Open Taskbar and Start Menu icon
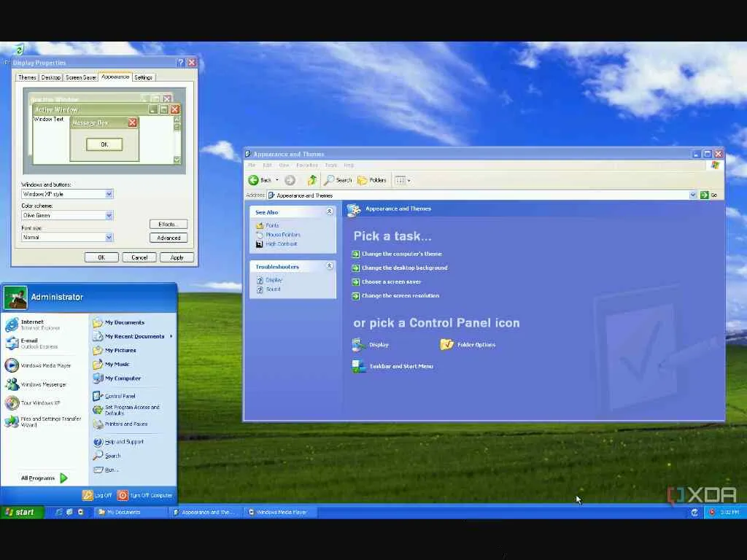Image resolution: width=747 pixels, height=560 pixels. [392, 366]
